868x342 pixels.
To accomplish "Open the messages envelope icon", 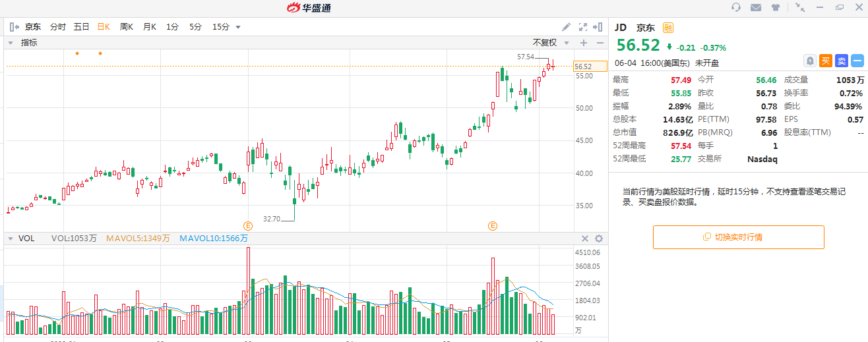I will [x=756, y=7].
